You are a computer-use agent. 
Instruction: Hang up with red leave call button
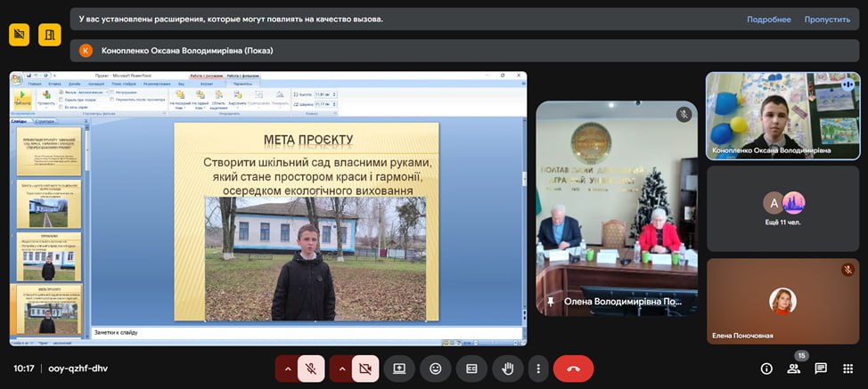coord(573,369)
